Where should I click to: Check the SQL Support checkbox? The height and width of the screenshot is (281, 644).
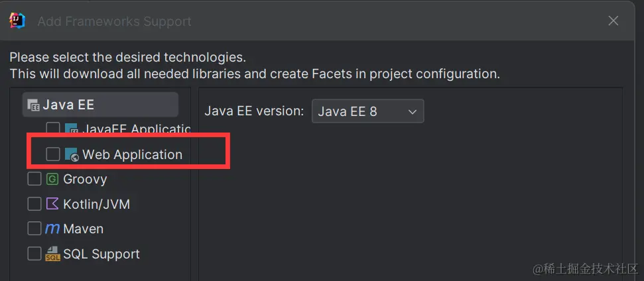coord(34,254)
